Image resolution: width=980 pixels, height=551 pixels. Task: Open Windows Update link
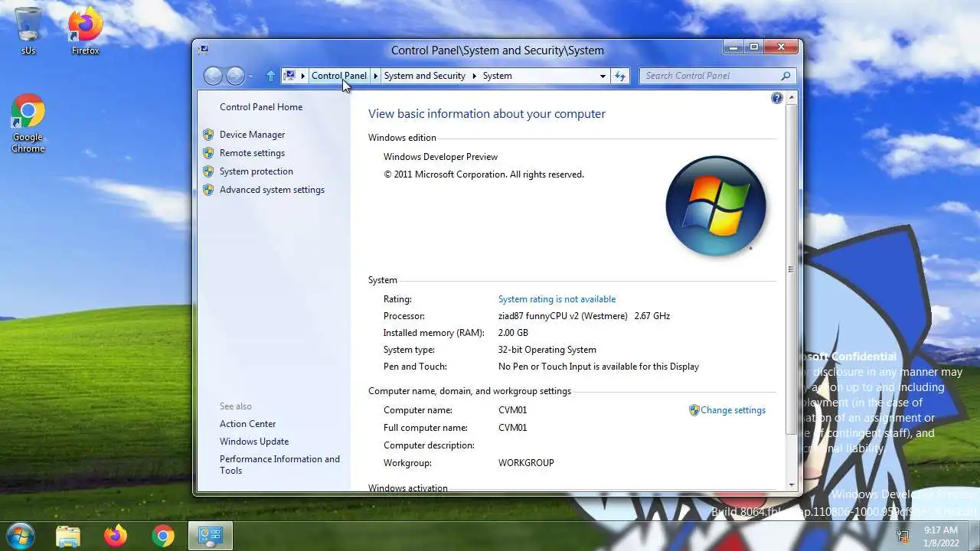pos(254,442)
